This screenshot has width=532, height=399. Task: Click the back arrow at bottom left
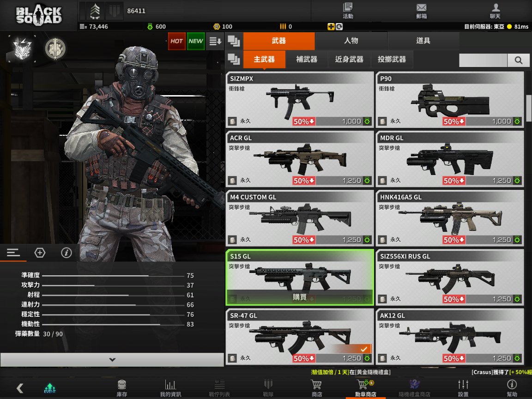pyautogui.click(x=20, y=388)
